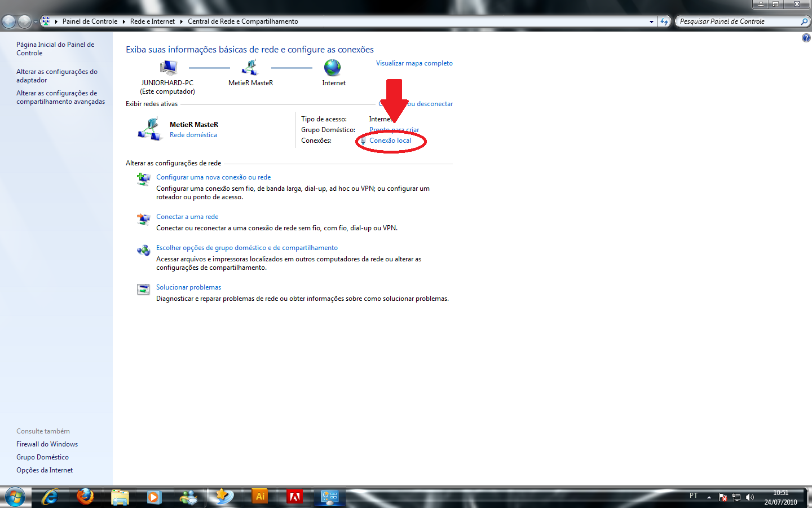Open the address bar dropdown arrow
812x508 pixels.
click(651, 21)
